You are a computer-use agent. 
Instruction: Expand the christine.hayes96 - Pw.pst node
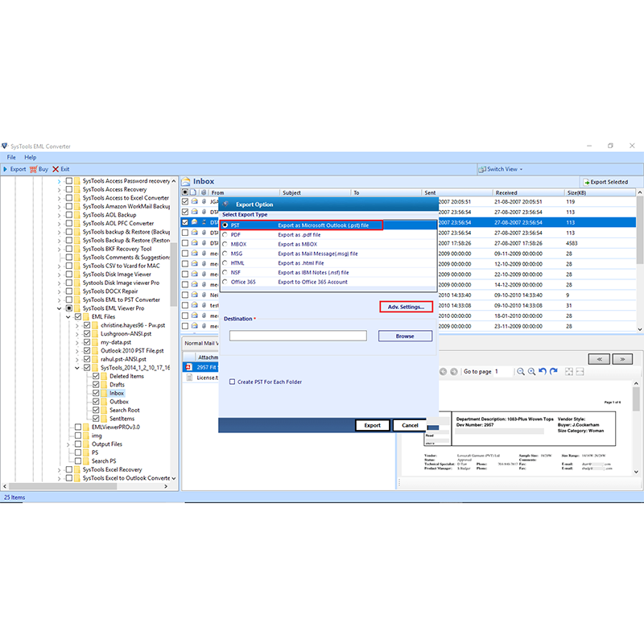click(x=76, y=326)
